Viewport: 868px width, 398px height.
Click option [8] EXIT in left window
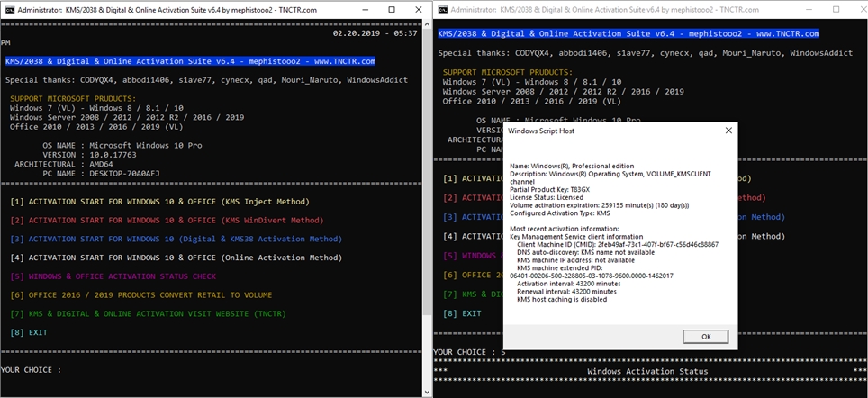pyautogui.click(x=29, y=332)
